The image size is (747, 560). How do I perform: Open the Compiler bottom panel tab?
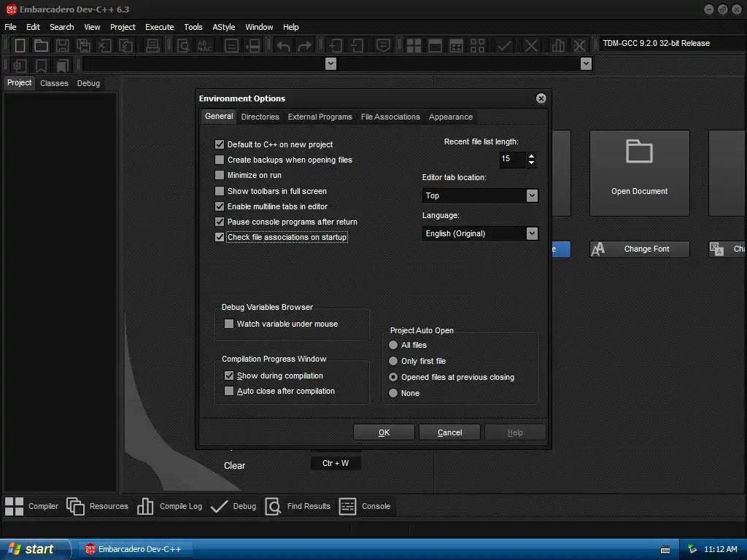(31, 506)
